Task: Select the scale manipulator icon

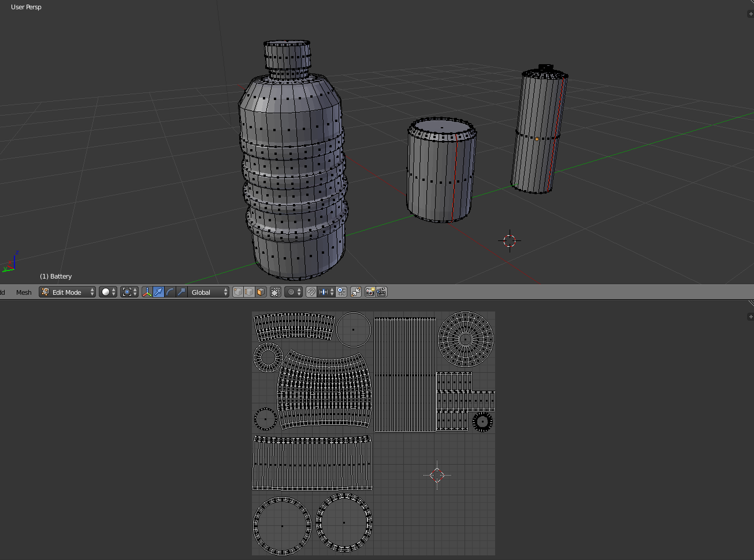Action: (x=181, y=292)
